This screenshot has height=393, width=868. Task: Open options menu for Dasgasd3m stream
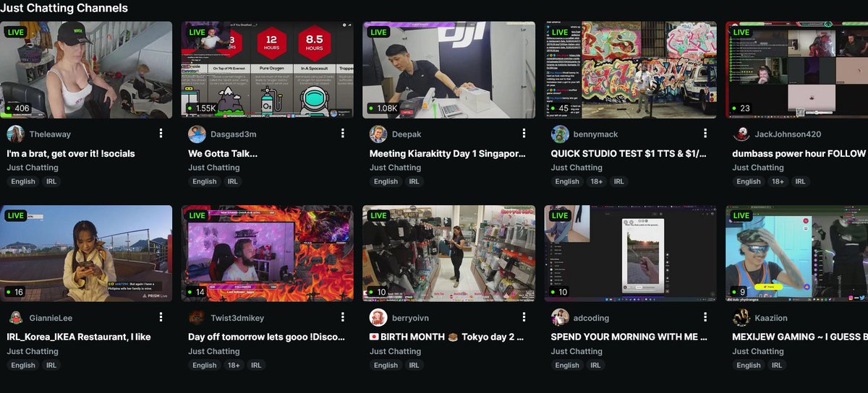(342, 134)
